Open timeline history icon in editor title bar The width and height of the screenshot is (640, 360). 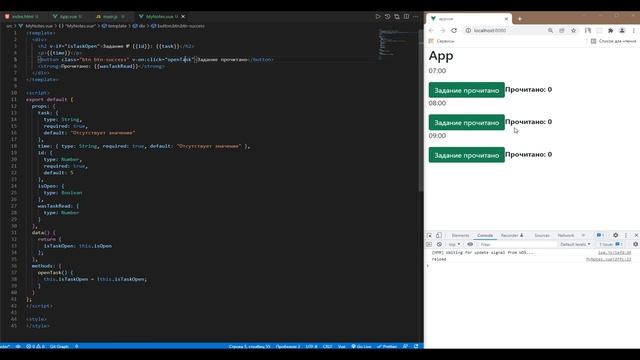pos(387,16)
